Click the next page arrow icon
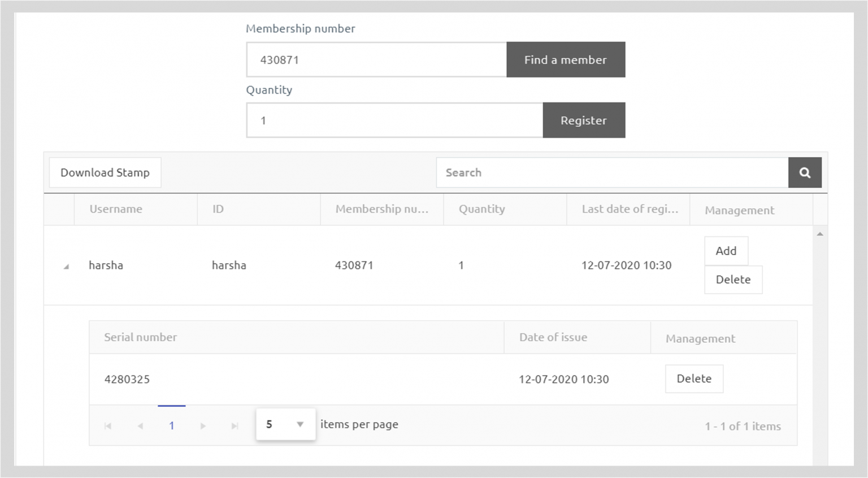This screenshot has width=868, height=478. tap(203, 425)
